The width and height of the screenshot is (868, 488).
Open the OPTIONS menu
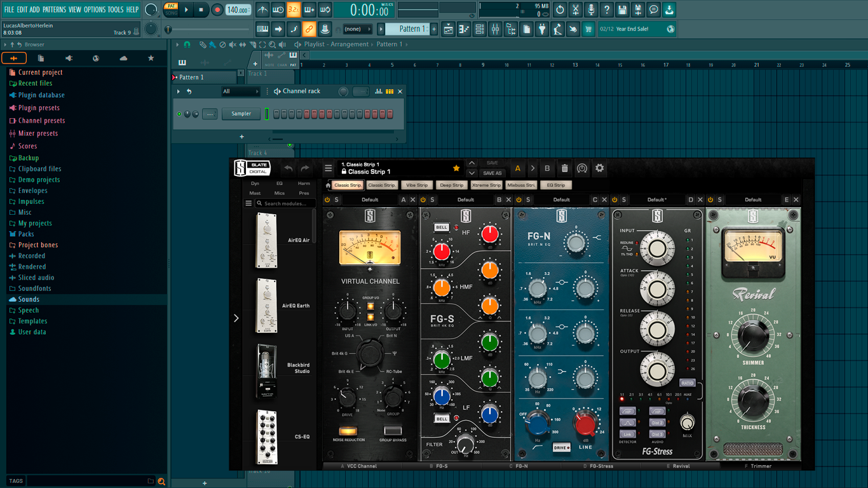click(95, 10)
